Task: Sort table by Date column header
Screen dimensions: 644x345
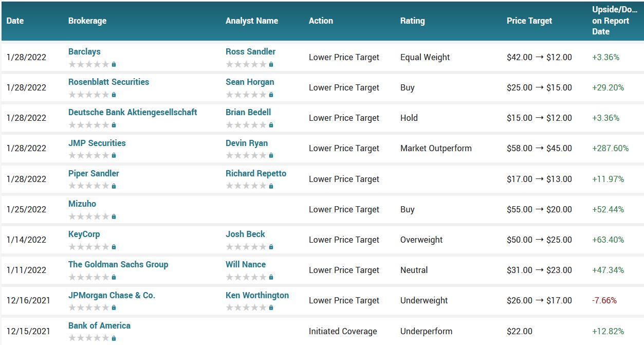Action: coord(15,21)
